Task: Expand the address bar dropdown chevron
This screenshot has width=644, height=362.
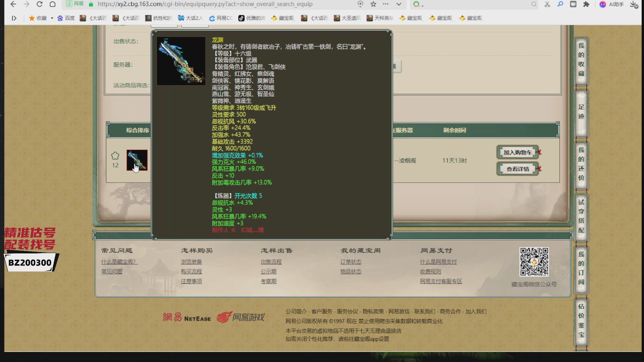Action: pyautogui.click(x=398, y=4)
